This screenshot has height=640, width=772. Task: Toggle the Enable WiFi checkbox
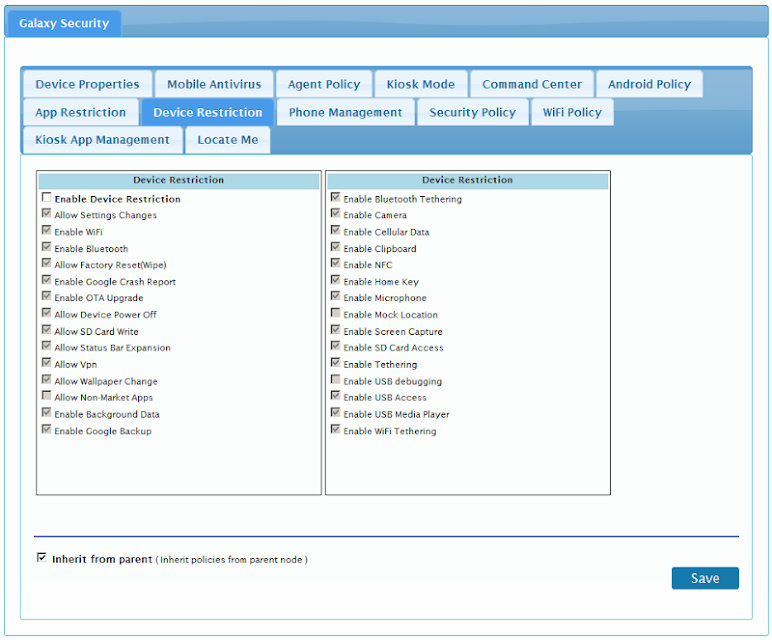pyautogui.click(x=47, y=230)
